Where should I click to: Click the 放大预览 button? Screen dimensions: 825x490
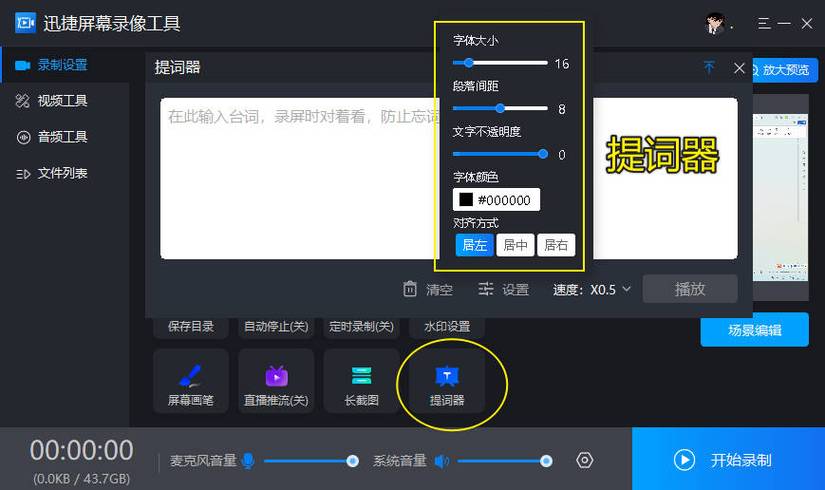click(784, 69)
